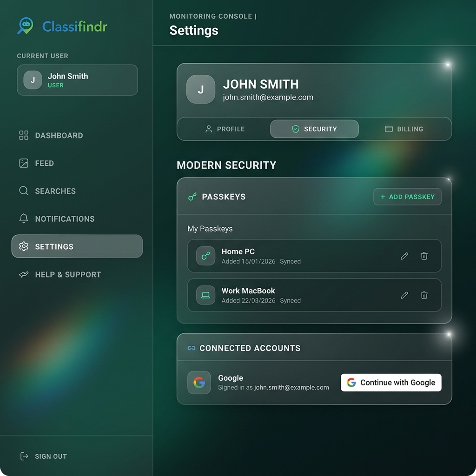Screen dimensions: 476x476
Task: Click the Billing card icon
Action: click(x=389, y=129)
